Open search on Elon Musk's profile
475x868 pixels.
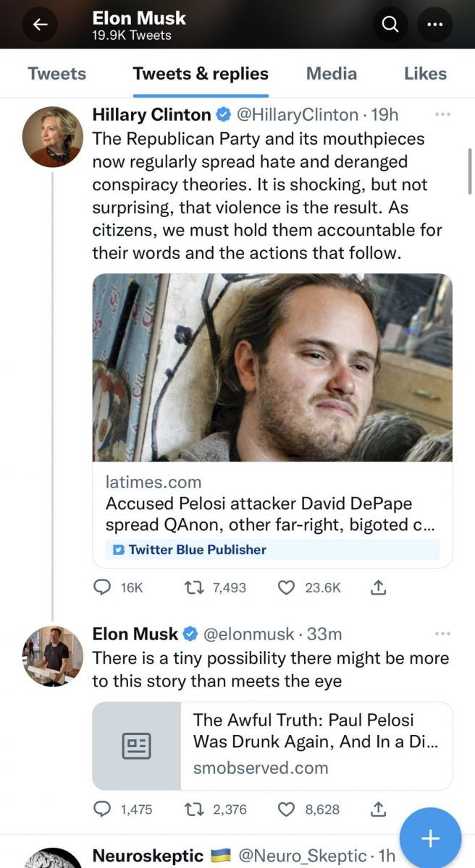(x=390, y=24)
